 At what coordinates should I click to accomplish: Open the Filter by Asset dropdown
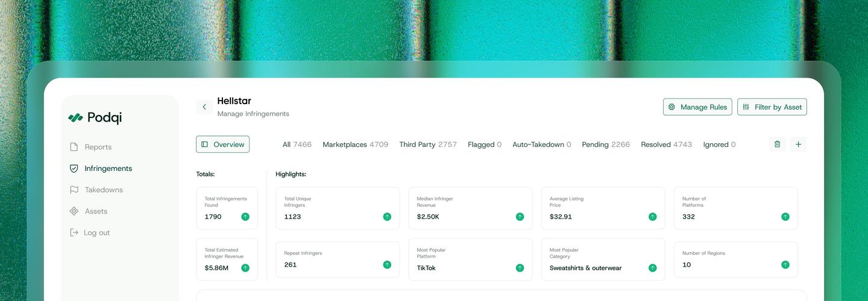click(772, 107)
